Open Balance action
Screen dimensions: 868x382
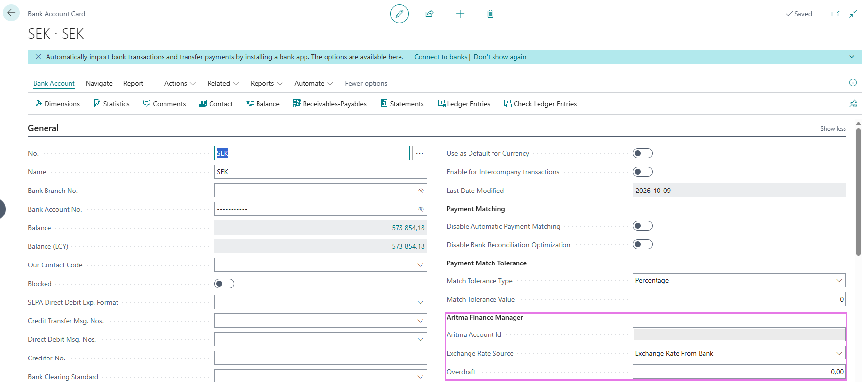263,104
